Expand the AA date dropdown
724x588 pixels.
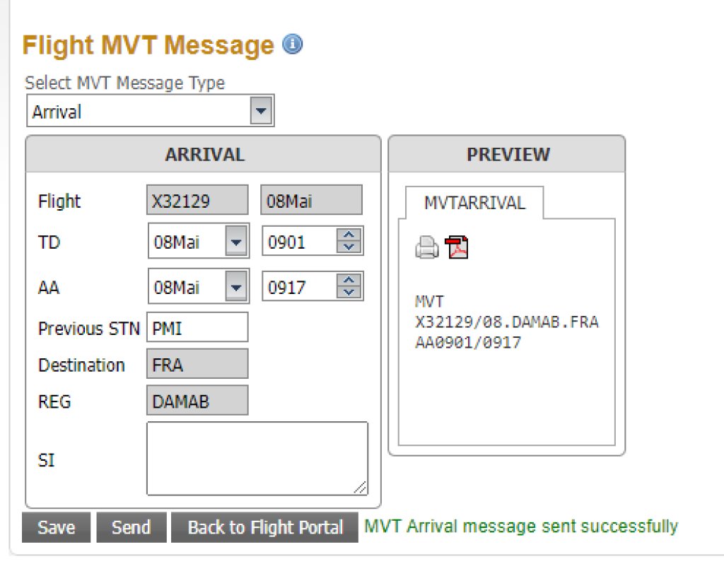[x=237, y=288]
